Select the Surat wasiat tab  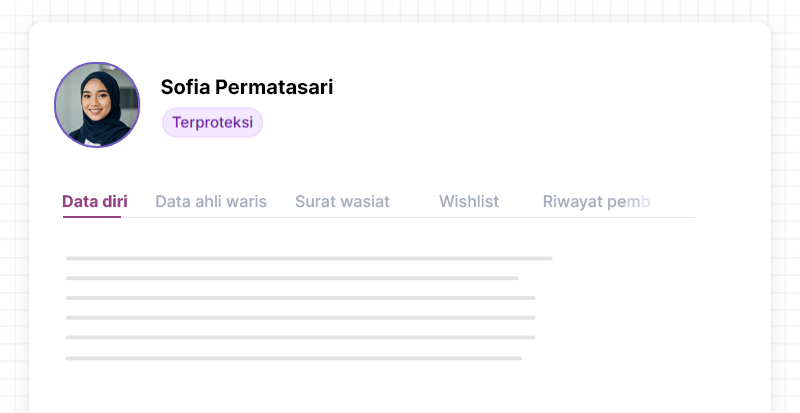coord(342,201)
